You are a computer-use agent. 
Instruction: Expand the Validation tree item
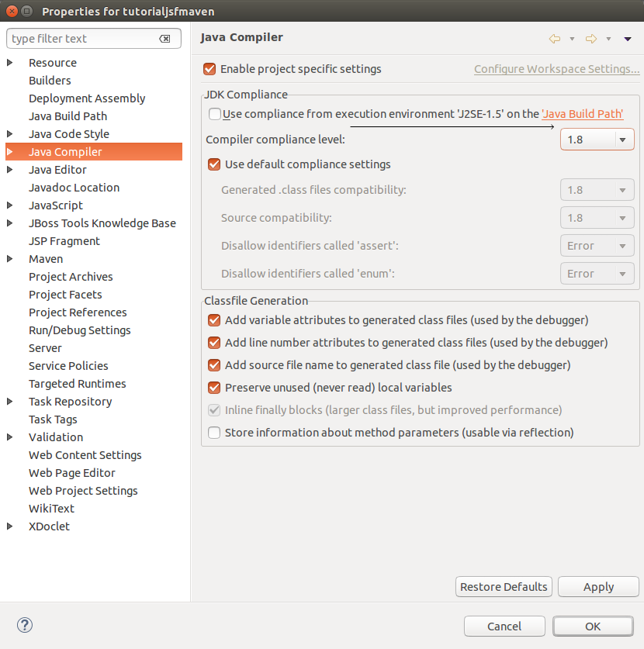click(x=9, y=437)
